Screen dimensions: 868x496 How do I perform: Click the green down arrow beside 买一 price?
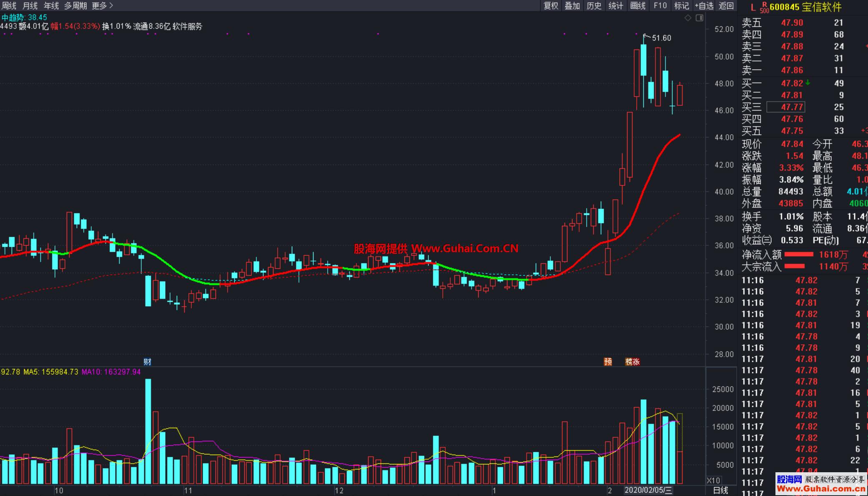click(808, 83)
